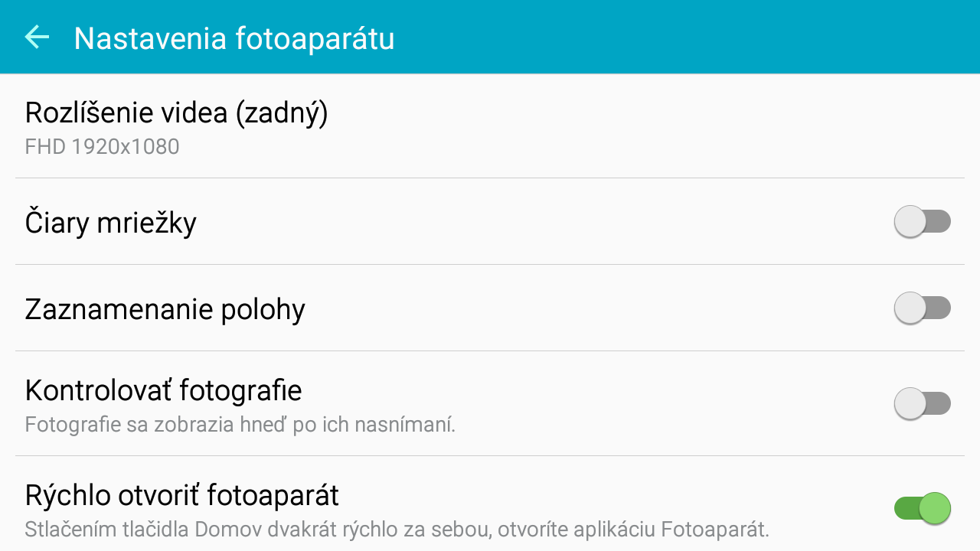Click the Čiary mriežky label

pyautogui.click(x=111, y=223)
